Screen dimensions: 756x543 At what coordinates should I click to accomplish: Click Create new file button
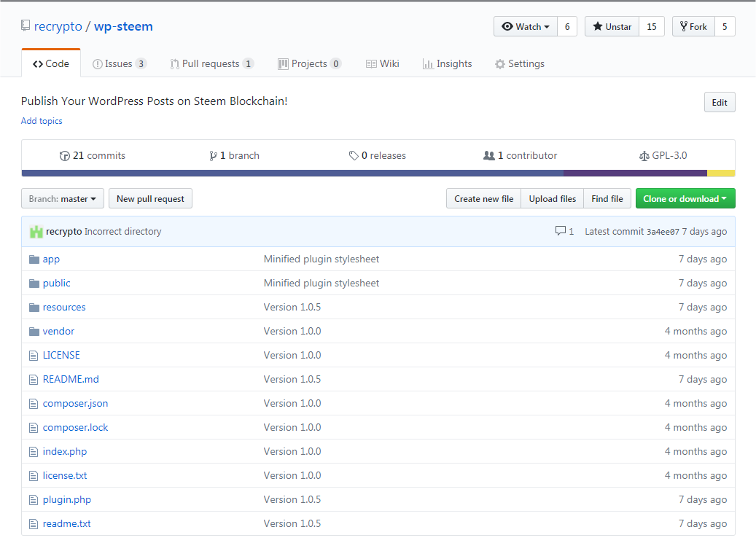point(483,199)
